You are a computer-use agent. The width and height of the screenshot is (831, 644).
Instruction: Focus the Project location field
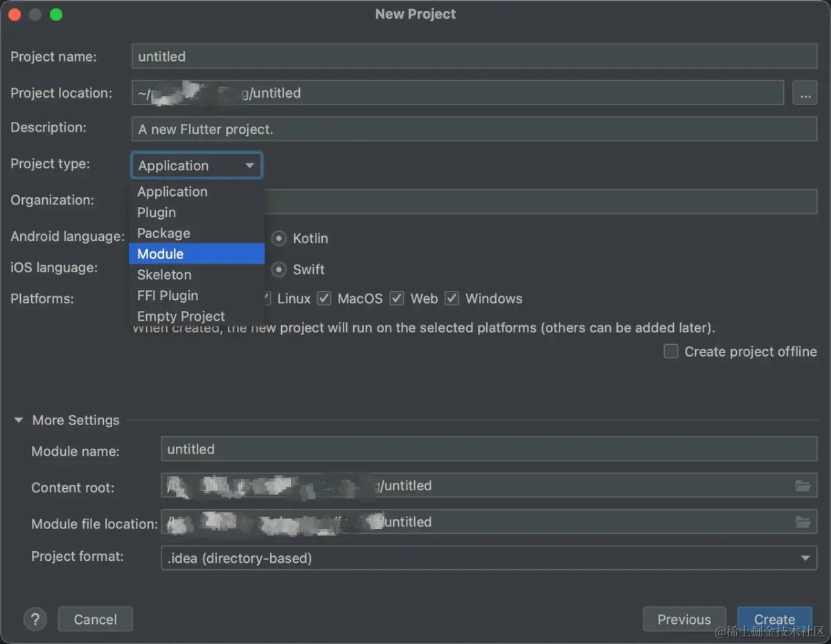pos(458,93)
